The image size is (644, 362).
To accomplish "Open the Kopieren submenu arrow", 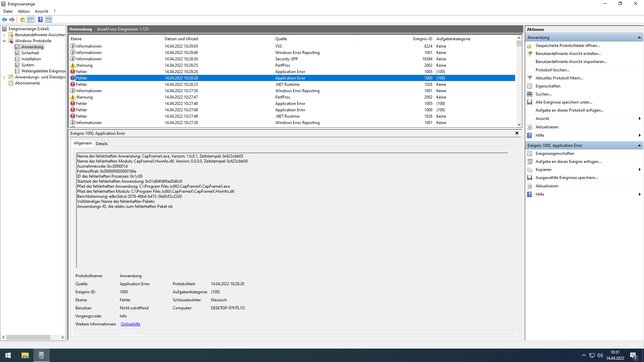I will pos(639,170).
